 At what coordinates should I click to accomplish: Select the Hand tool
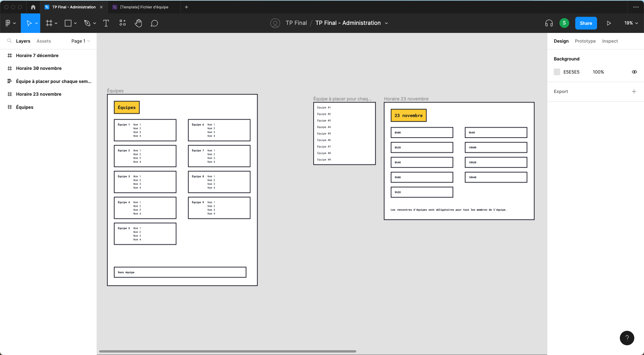tap(138, 23)
